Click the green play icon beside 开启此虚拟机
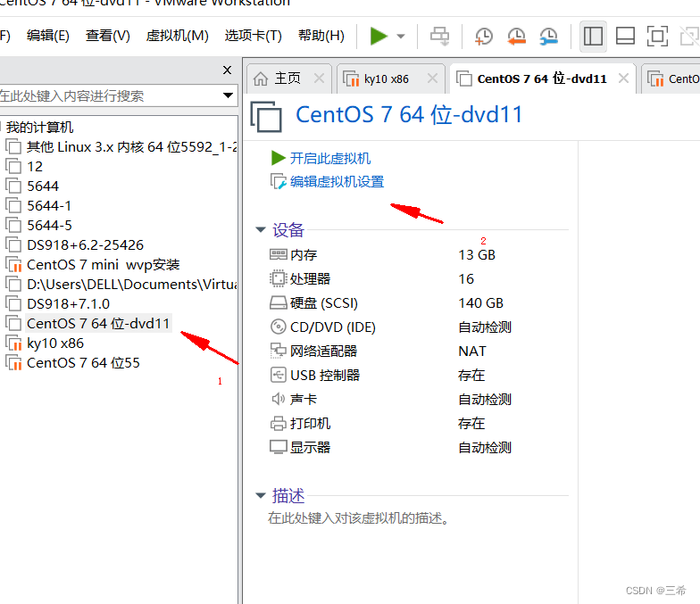 coord(279,157)
